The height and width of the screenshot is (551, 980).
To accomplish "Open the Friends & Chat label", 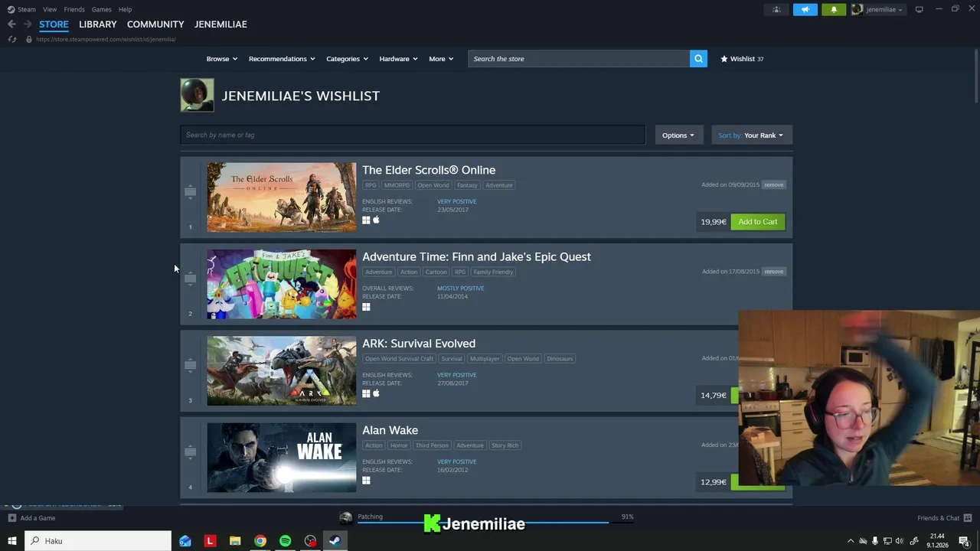I will pos(938,518).
